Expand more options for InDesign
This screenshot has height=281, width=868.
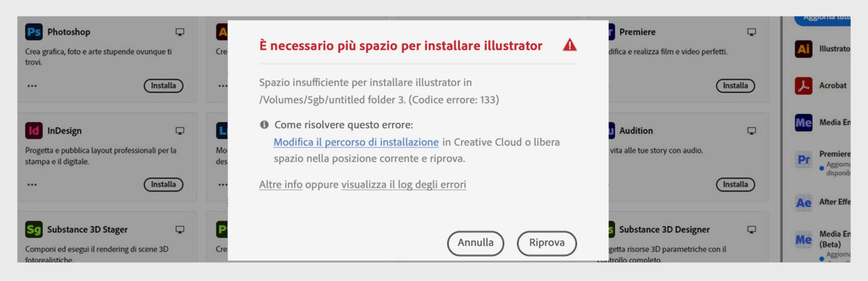pyautogui.click(x=32, y=184)
